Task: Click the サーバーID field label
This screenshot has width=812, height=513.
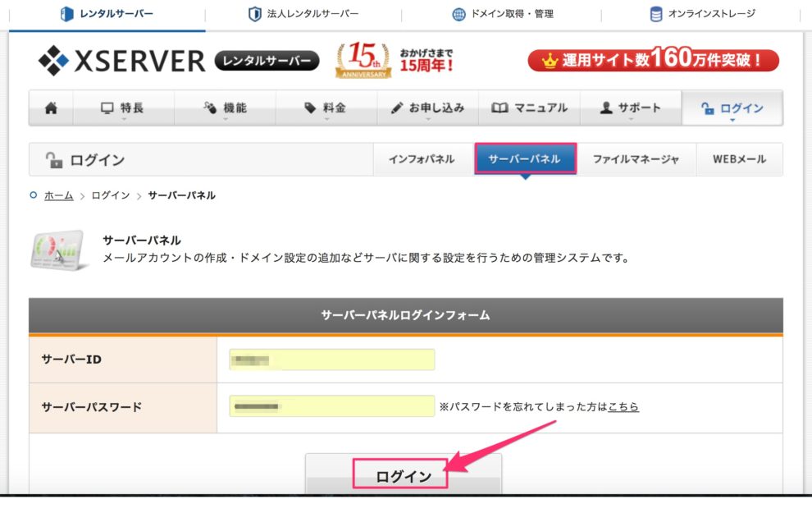Action: 71,360
